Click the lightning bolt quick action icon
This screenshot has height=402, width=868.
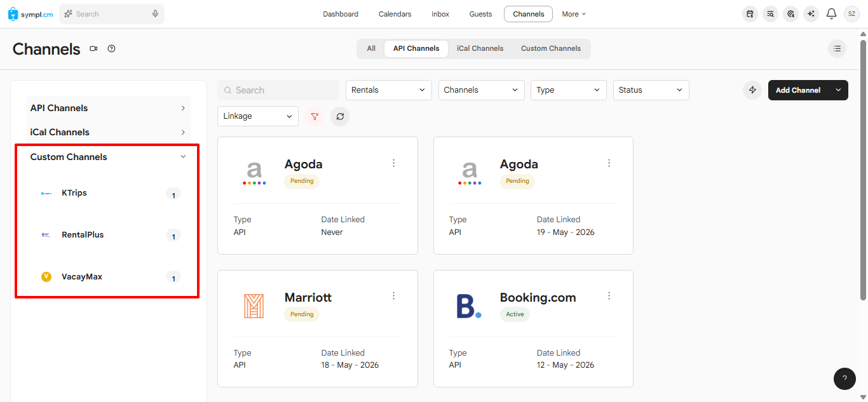point(752,90)
